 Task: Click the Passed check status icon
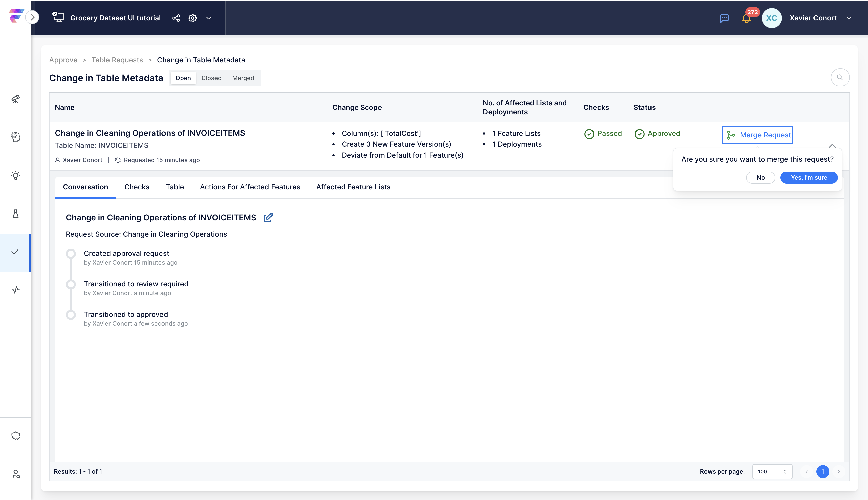(589, 134)
